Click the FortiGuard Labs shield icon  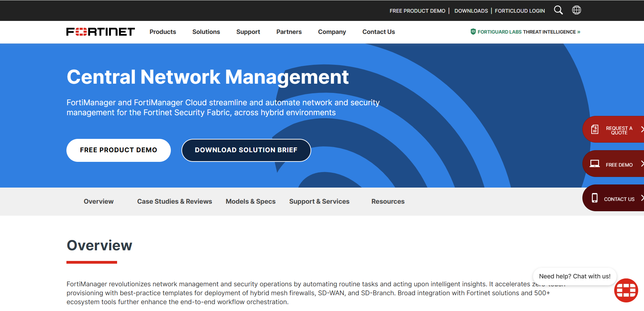tap(473, 32)
